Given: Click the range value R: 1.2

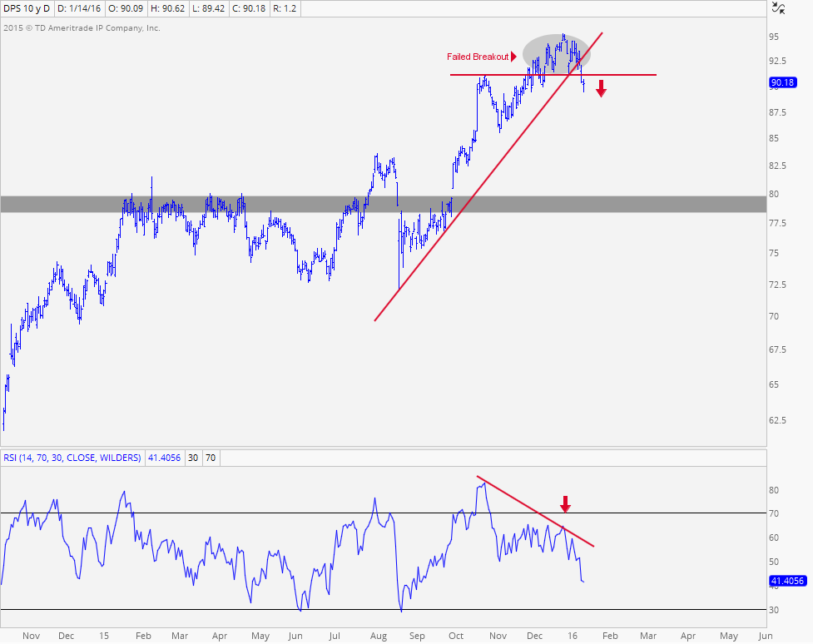Looking at the screenshot, I should click(285, 8).
